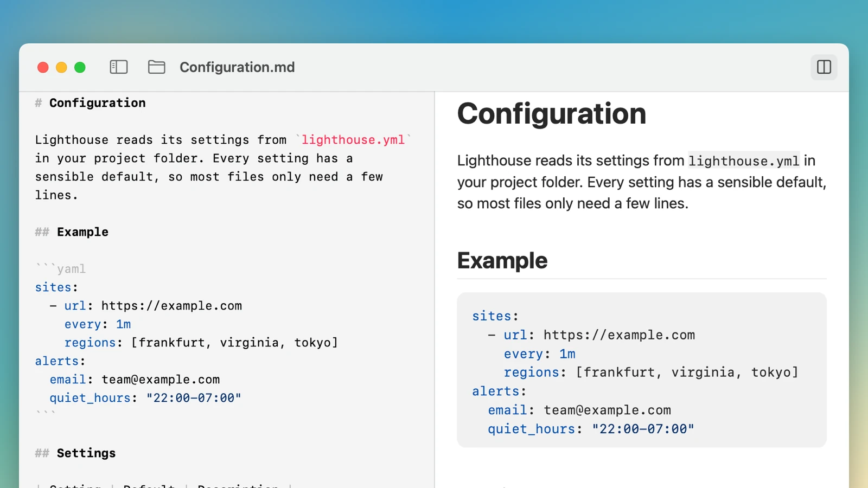The image size is (868, 488).
Task: Click the regions line in preview code block
Action: [651, 373]
